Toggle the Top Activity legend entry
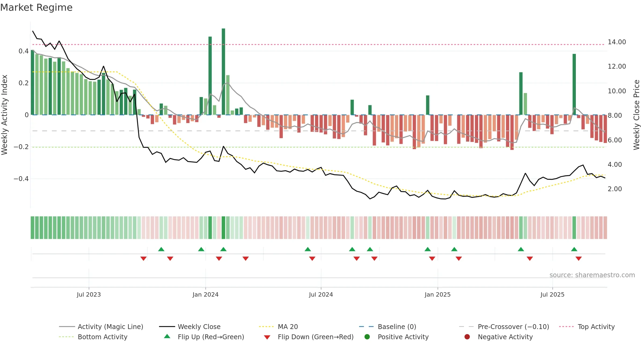644x362 pixels. (x=587, y=327)
